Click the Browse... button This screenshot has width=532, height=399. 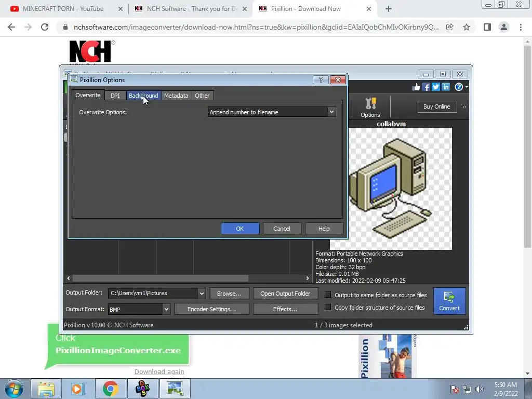tap(229, 294)
